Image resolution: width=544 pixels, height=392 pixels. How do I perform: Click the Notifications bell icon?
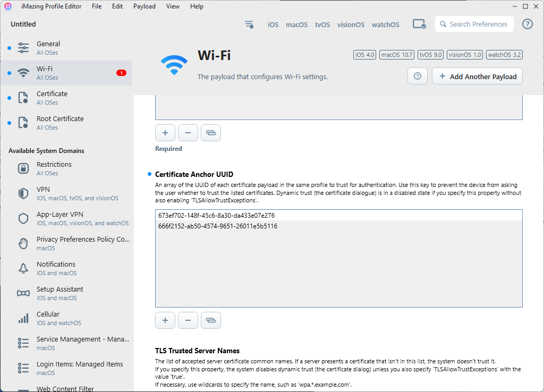[x=23, y=268]
